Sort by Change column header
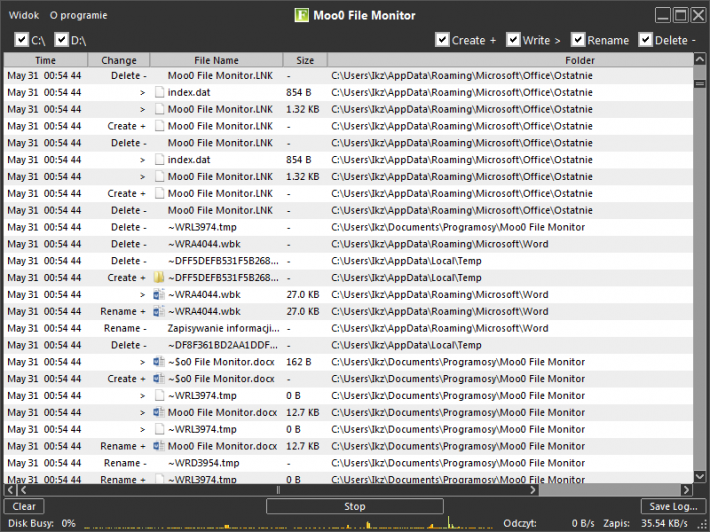 pyautogui.click(x=119, y=60)
